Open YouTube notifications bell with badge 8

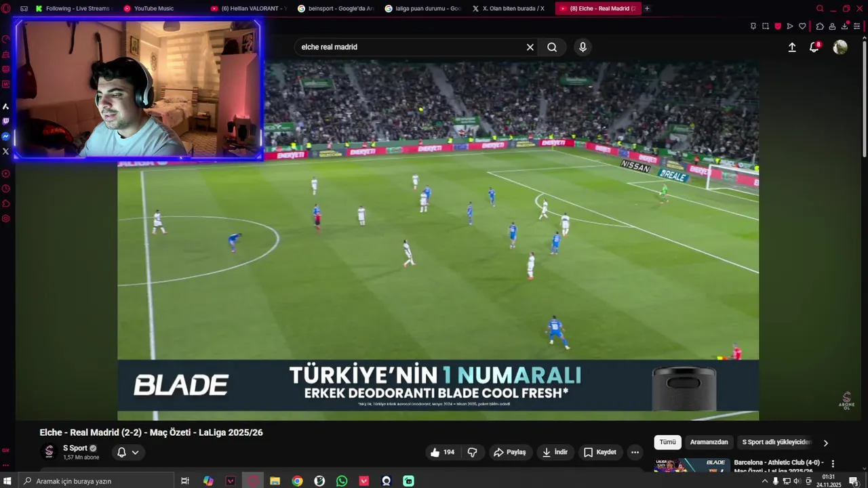pyautogui.click(x=814, y=47)
